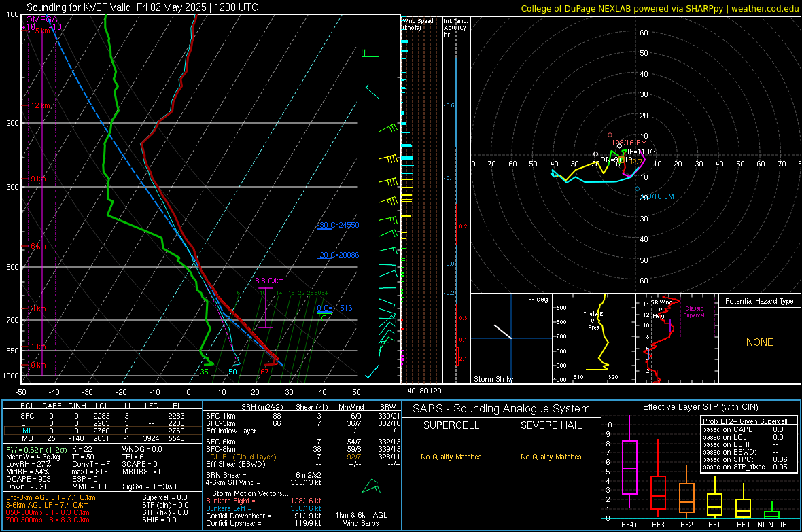Click the Corfidi Downshear = 91/19 kt line

(x=264, y=516)
